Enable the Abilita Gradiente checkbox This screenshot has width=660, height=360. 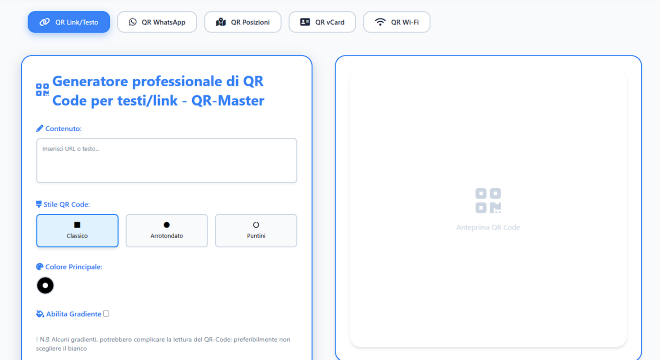click(106, 314)
